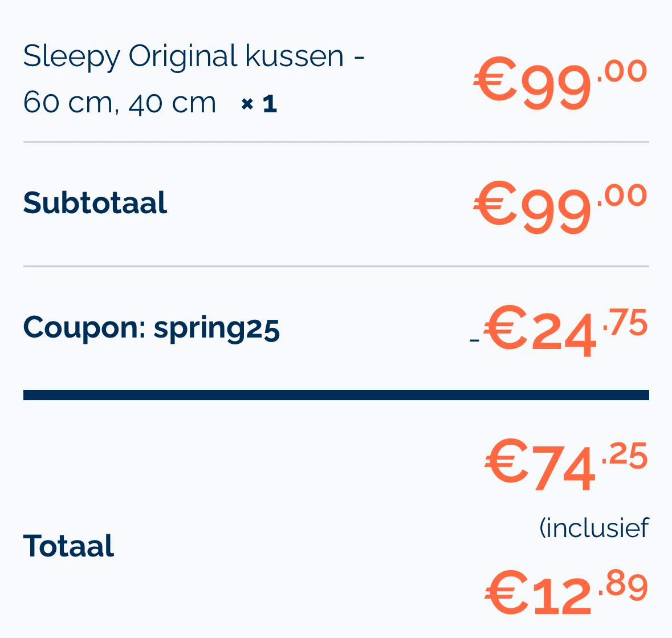Click the Coupon: spring25 label

151,328
